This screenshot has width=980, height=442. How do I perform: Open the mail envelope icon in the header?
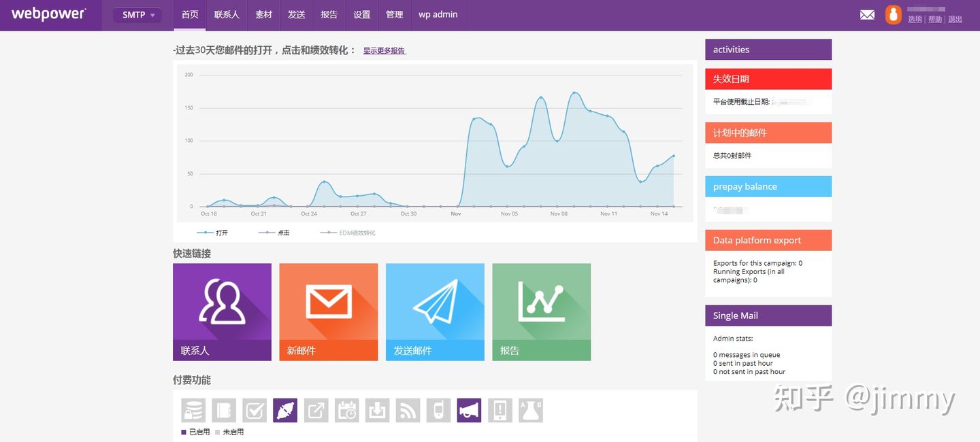[x=867, y=14]
